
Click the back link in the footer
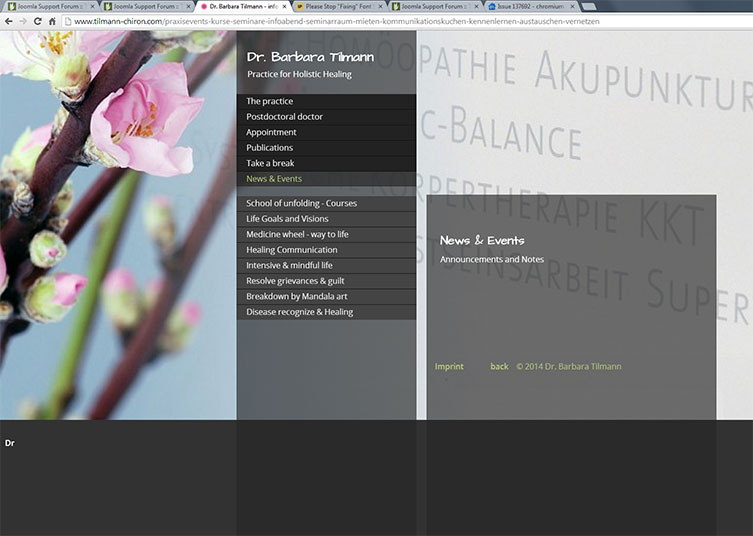(x=499, y=366)
